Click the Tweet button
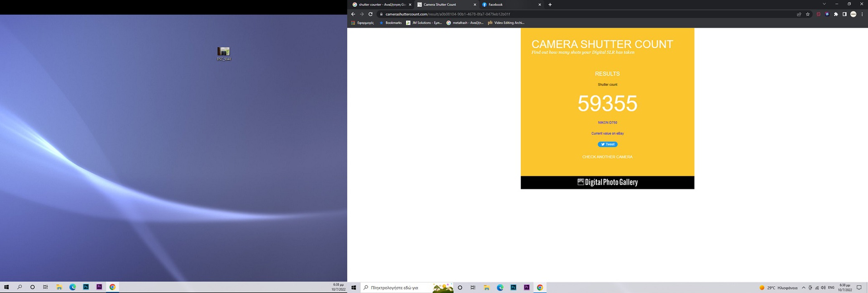The image size is (868, 293). point(607,144)
